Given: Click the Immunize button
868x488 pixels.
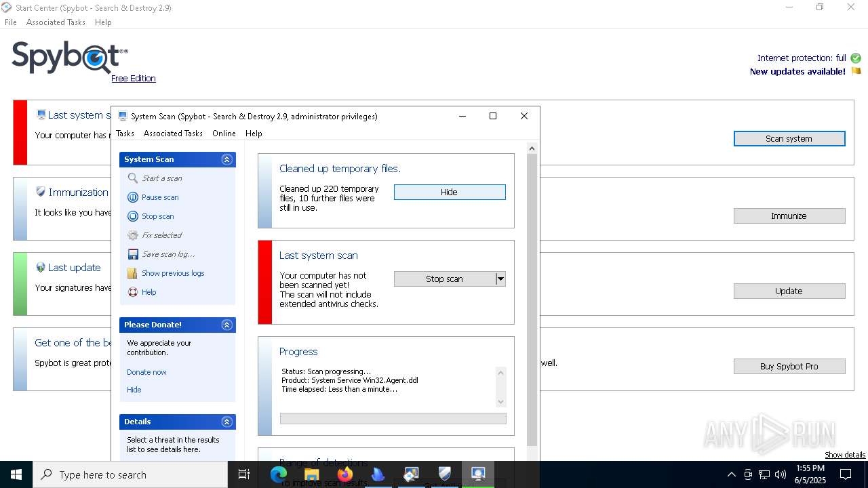Looking at the screenshot, I should coord(789,216).
